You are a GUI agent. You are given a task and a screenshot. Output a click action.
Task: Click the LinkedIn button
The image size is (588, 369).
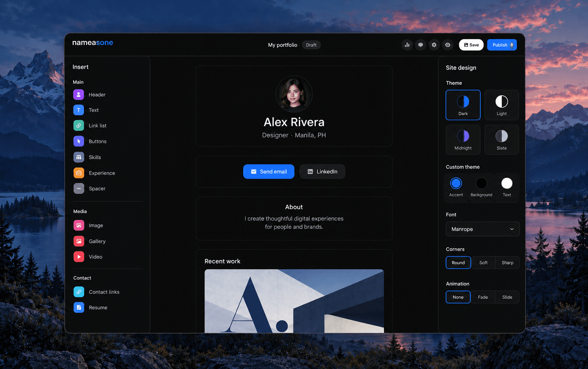[322, 172]
